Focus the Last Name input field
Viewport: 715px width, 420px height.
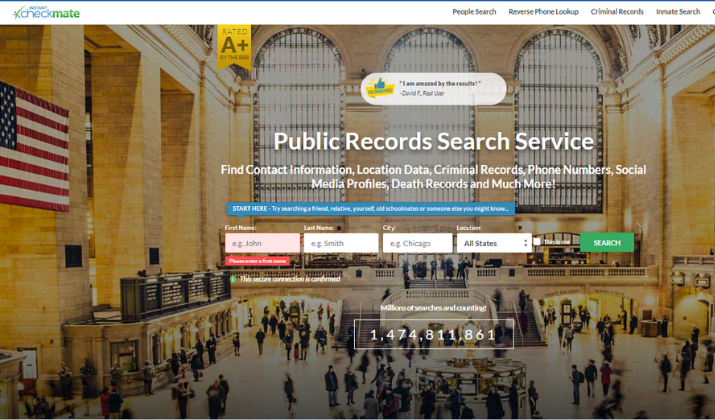341,243
